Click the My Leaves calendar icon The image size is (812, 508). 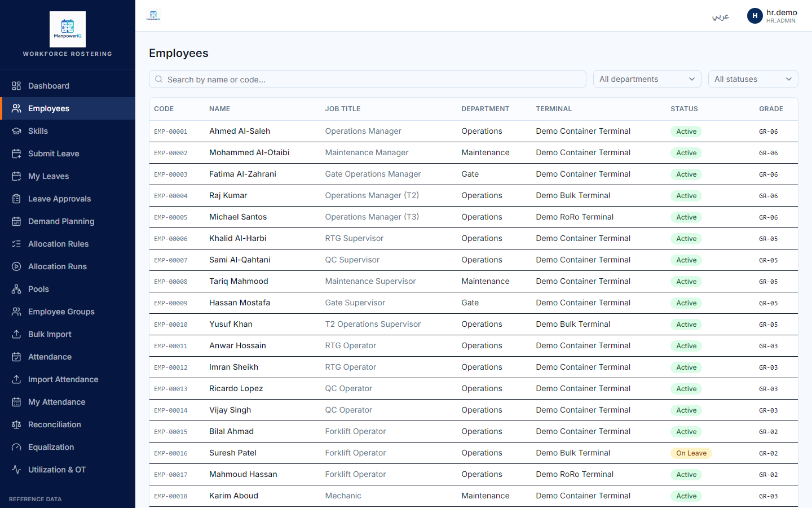point(16,176)
